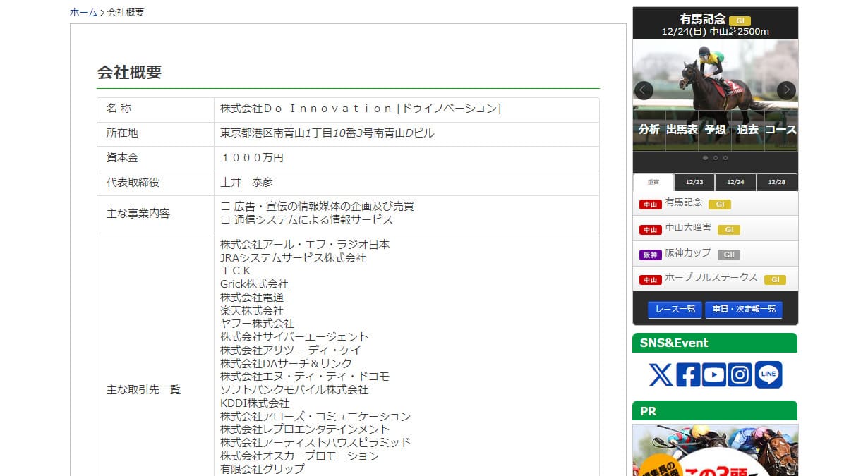Click 株式会社電通 in client list
This screenshot has width=868, height=476.
click(252, 298)
